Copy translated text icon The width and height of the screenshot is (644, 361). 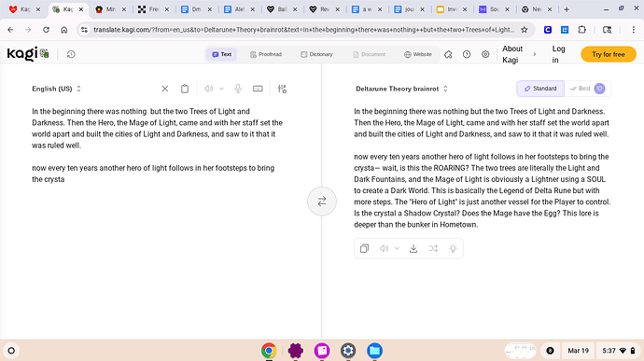(x=364, y=248)
